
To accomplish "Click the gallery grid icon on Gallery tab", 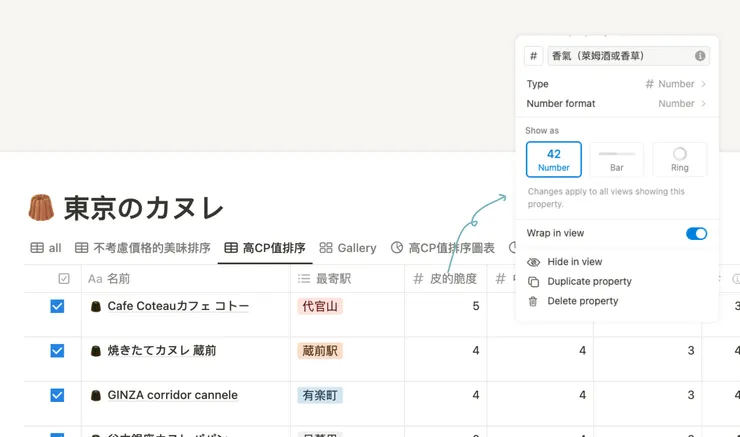I will pos(326,248).
